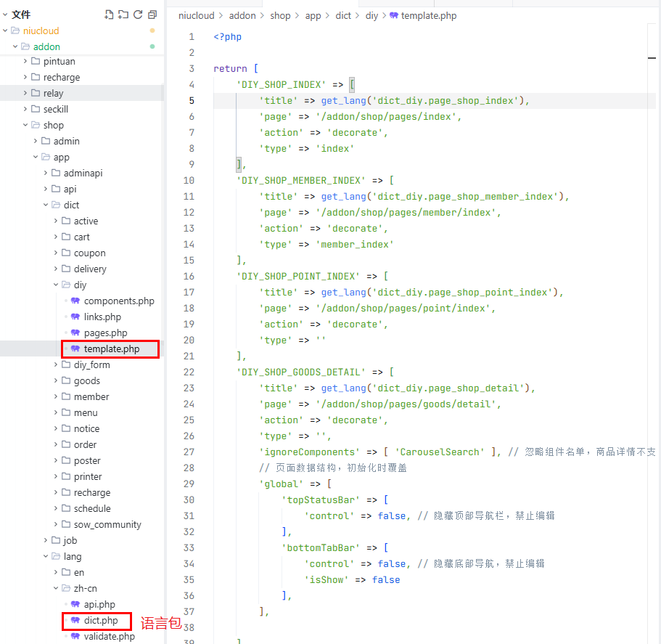Refresh the file explorer
The image size is (661, 644).
(x=138, y=15)
